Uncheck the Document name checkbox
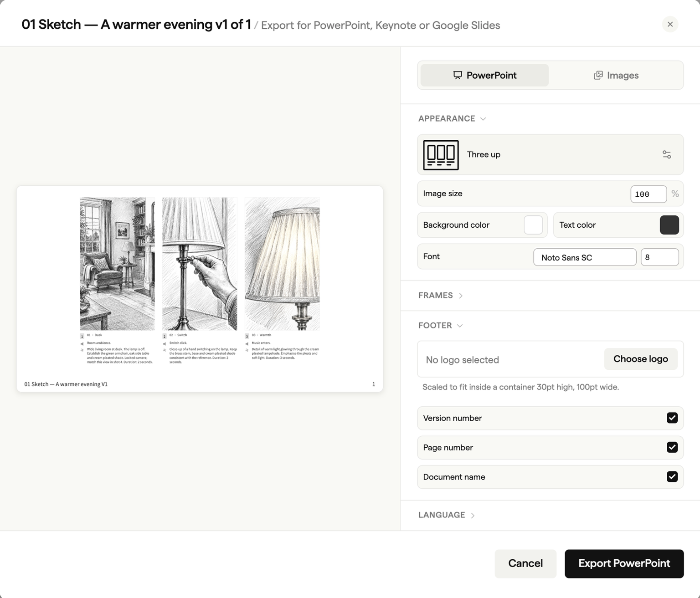Viewport: 700px width, 598px height. point(672,477)
